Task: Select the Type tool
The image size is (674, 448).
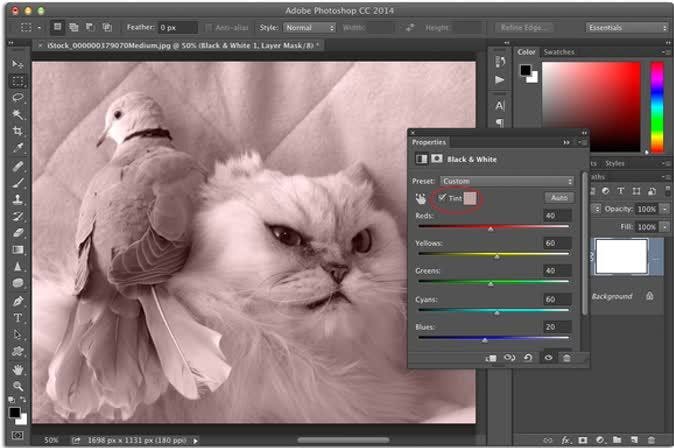Action: point(17,318)
